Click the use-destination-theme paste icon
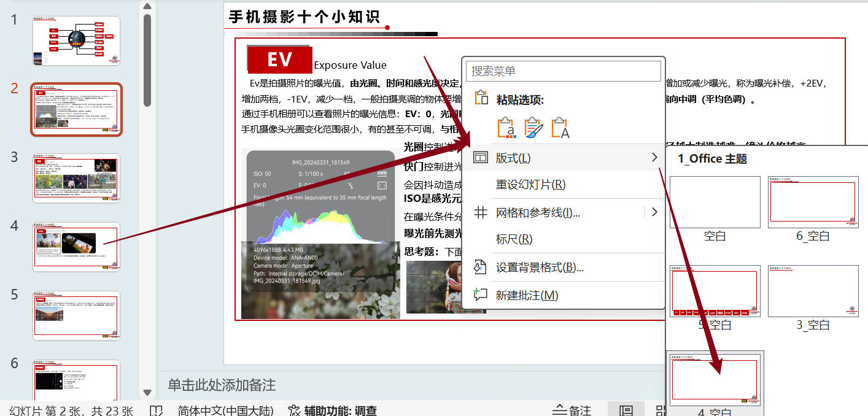 point(505,128)
